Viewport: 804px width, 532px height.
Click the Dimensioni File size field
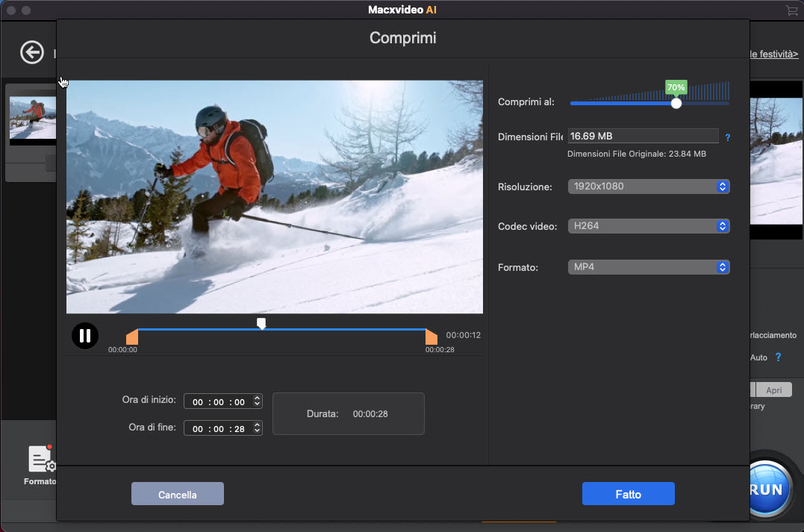[642, 136]
